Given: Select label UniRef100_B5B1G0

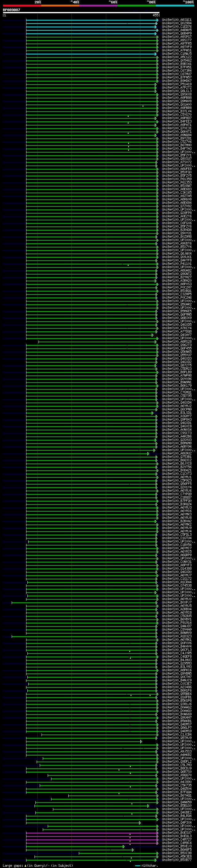Looking at the screenshot, I should tap(176, 806).
